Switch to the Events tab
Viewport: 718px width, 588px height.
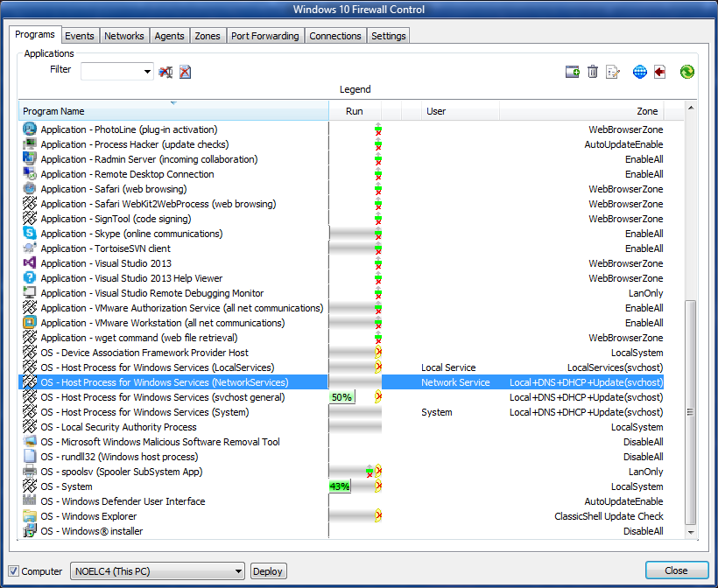(79, 36)
